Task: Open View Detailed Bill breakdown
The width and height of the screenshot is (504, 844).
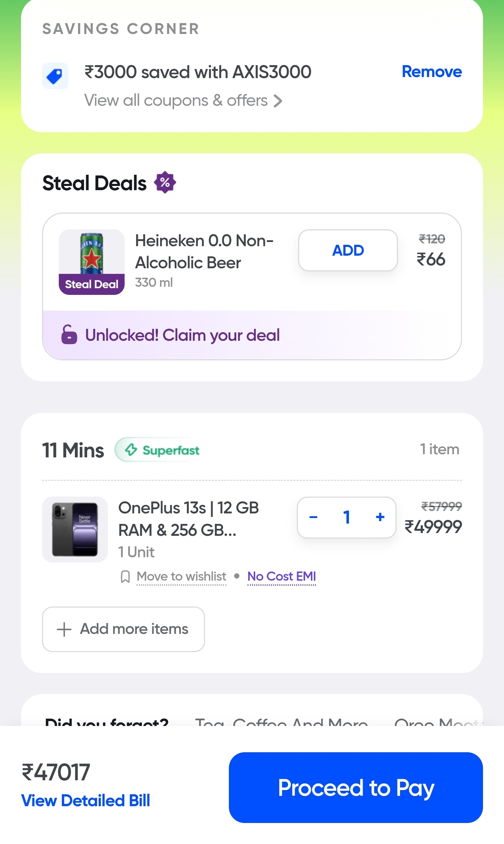Action: point(86,801)
